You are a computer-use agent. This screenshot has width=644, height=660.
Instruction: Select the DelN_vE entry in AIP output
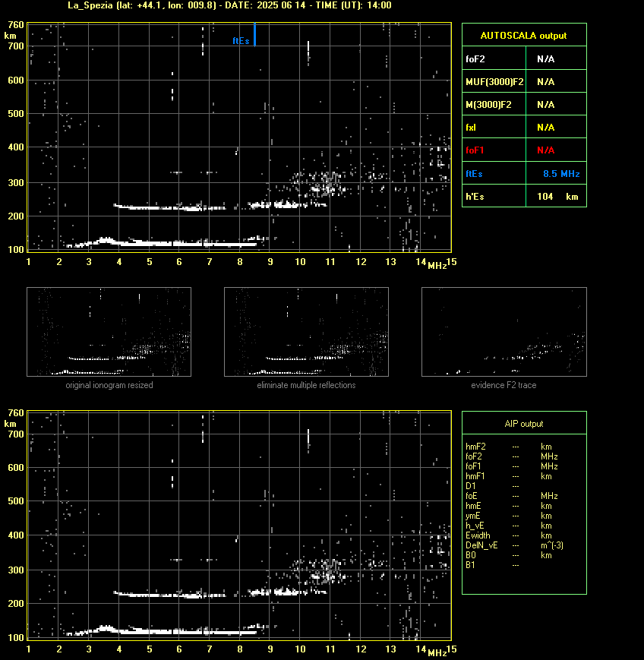(481, 545)
